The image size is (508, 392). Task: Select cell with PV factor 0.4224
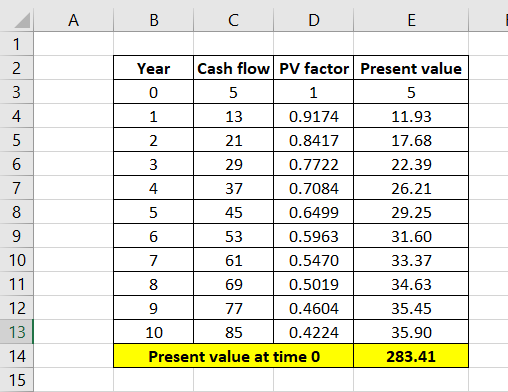point(313,332)
